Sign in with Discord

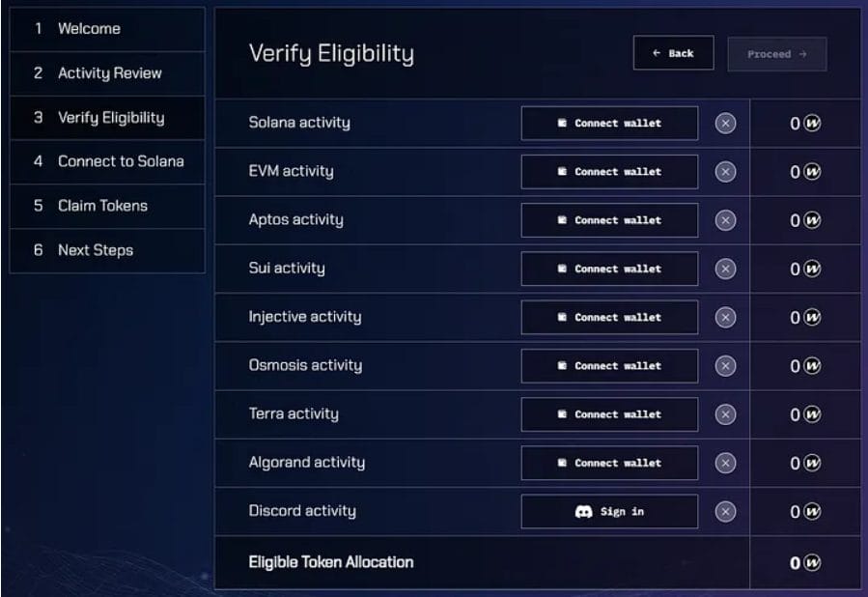tap(609, 511)
